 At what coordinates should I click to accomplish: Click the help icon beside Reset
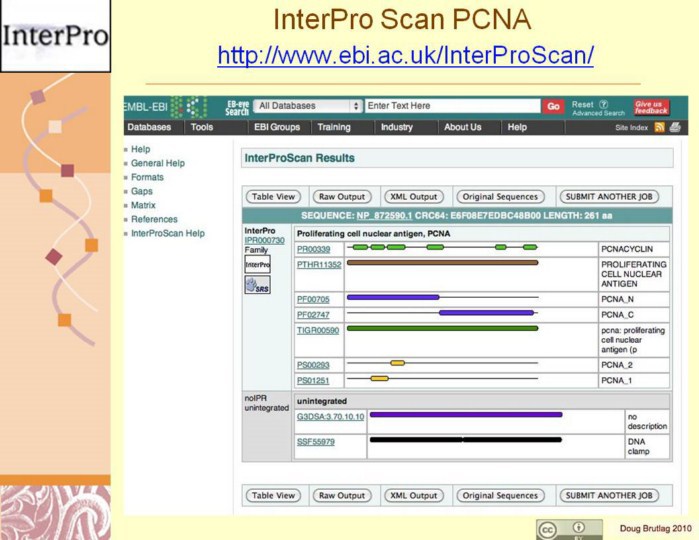pyautogui.click(x=603, y=104)
